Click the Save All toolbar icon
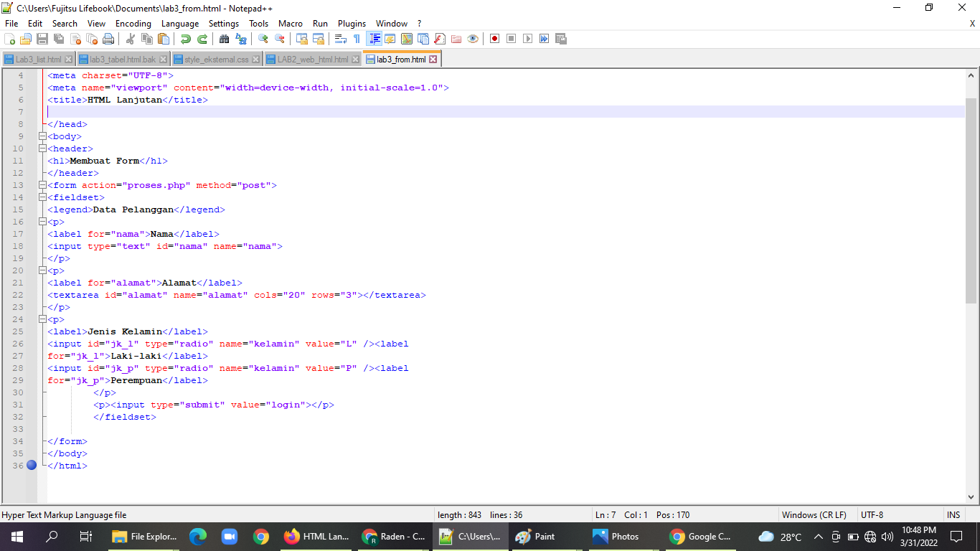The image size is (980, 551). 59,39
